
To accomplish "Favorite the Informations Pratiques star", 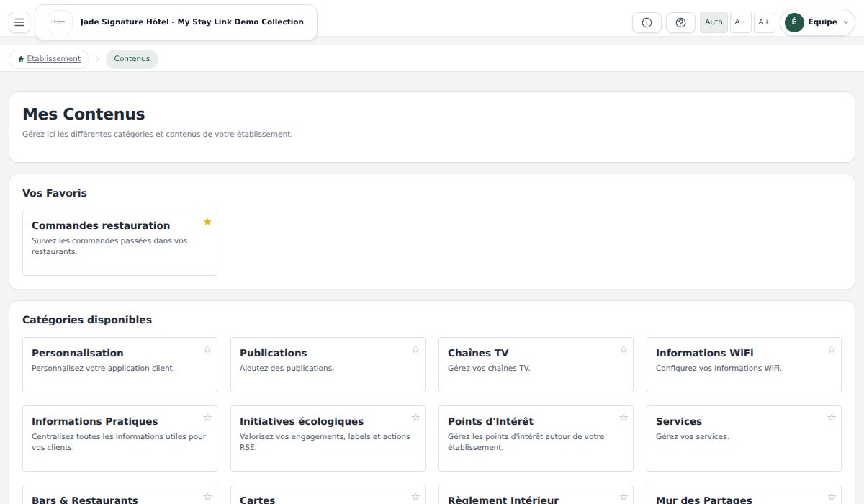I will [207, 418].
